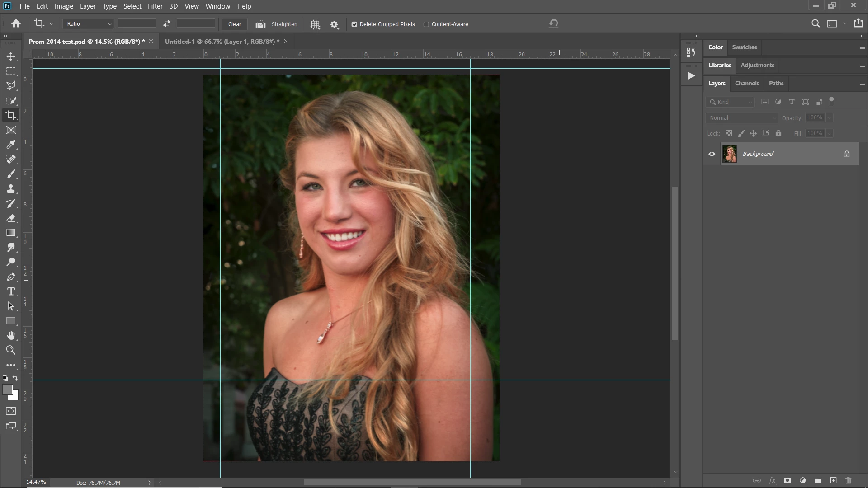Open the Filter menu
Image resolution: width=868 pixels, height=488 pixels.
click(155, 6)
